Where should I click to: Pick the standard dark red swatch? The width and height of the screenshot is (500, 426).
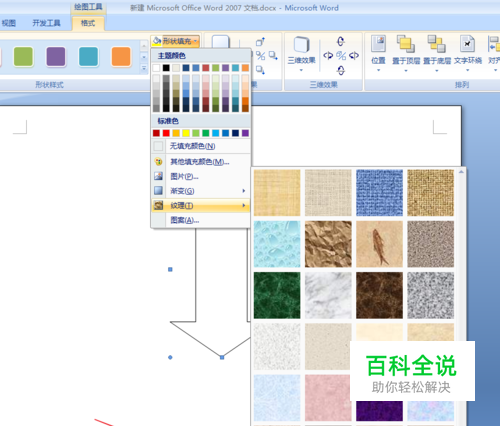pos(156,133)
